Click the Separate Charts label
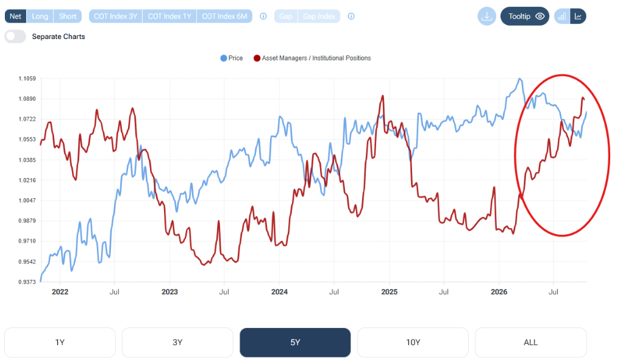 tap(59, 37)
